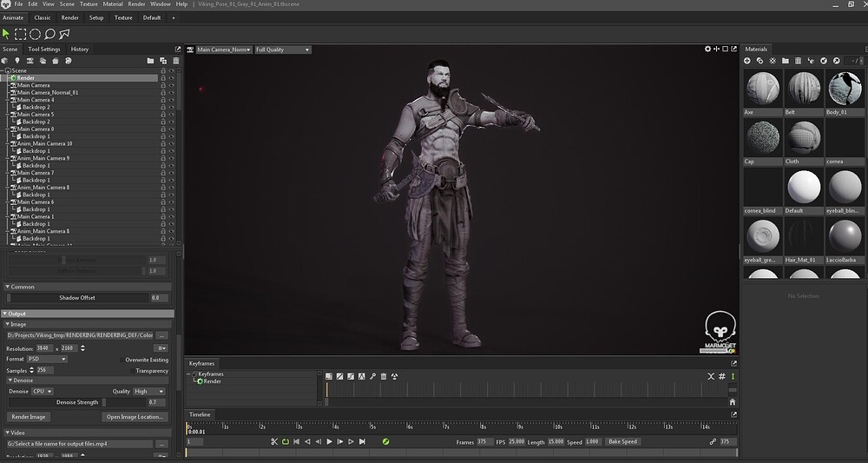Screen dimensions: 868x463
Task: Toggle visibility of Main Camera 4
Action: pos(172,100)
